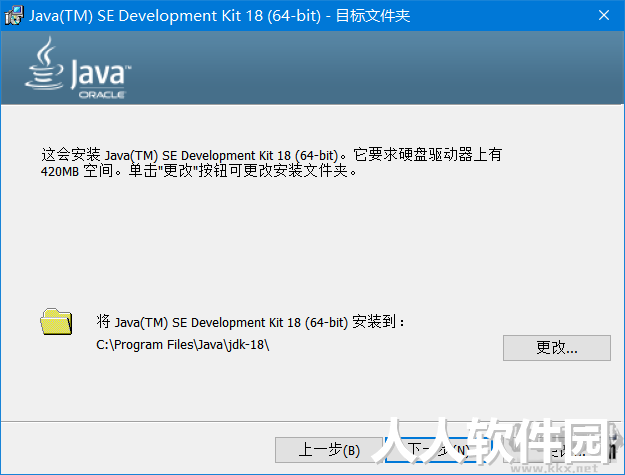Go back with the 上一步(B) button
The image size is (625, 475).
(329, 450)
